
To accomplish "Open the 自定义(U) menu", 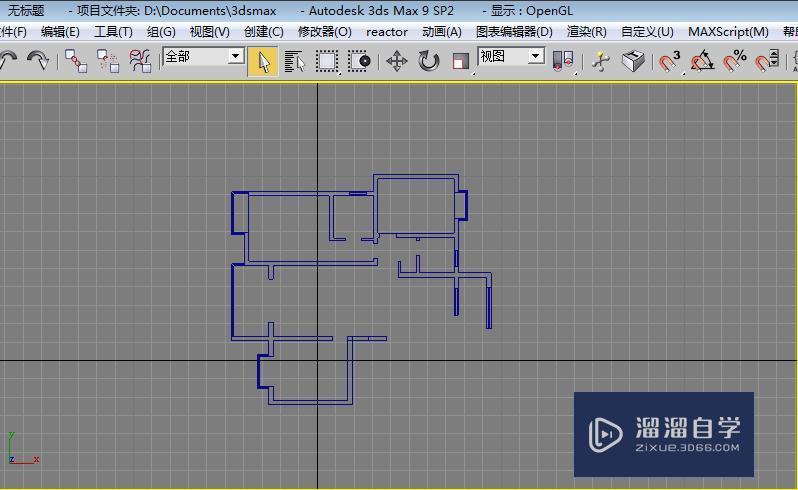I will point(647,32).
